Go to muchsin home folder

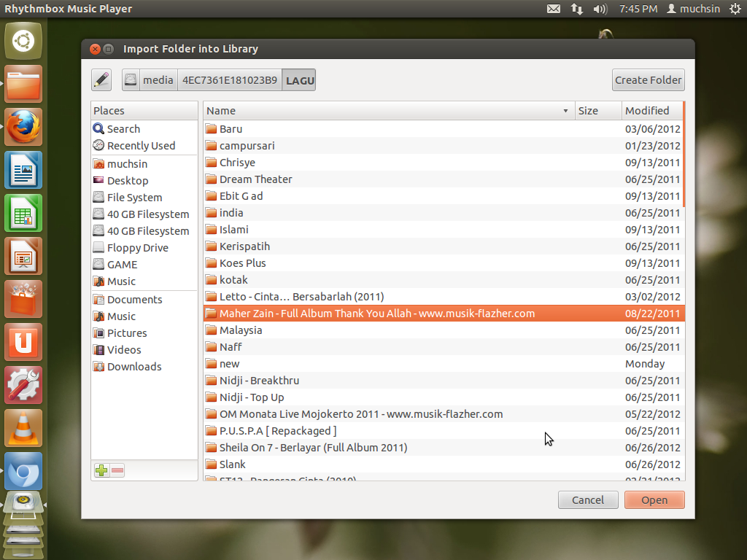(144, 164)
